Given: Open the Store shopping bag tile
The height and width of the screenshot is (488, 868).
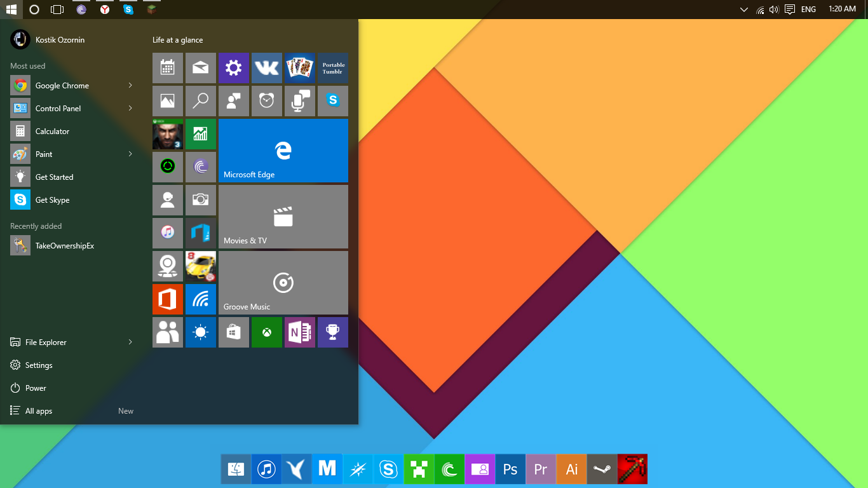Looking at the screenshot, I should [x=234, y=332].
